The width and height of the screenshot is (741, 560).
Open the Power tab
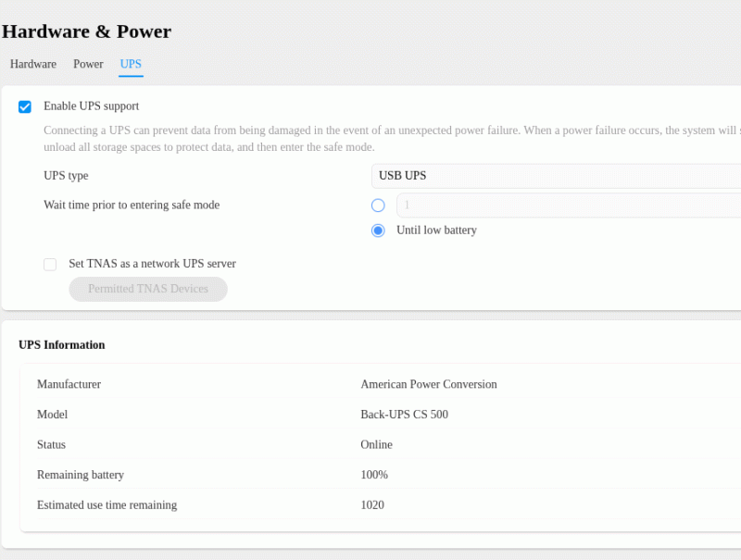[88, 65]
